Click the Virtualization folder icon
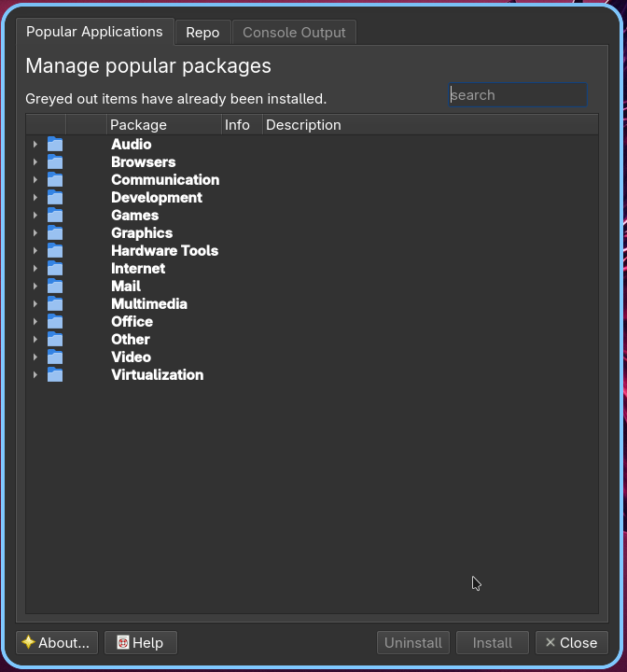 pyautogui.click(x=55, y=374)
